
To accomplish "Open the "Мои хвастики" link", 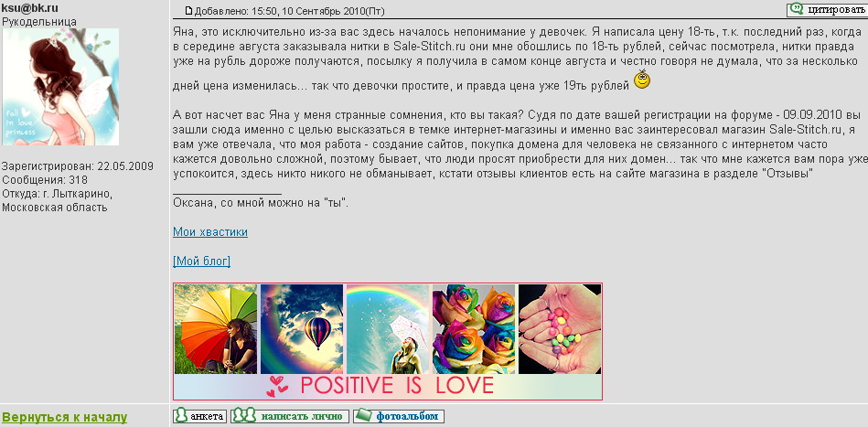I will (210, 232).
